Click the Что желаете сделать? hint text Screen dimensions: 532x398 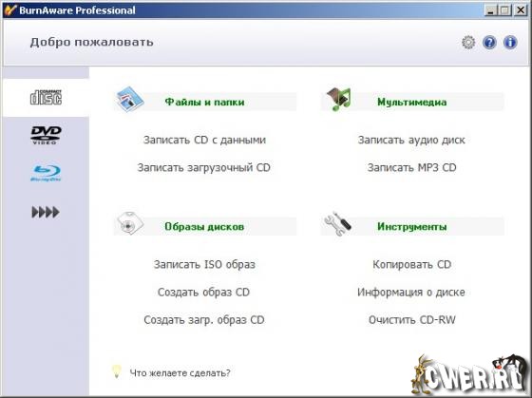180,373
